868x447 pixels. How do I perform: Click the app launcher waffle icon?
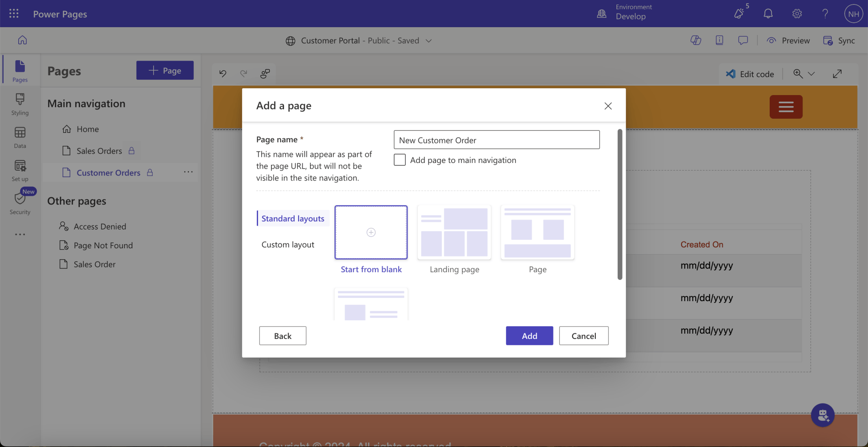click(14, 14)
